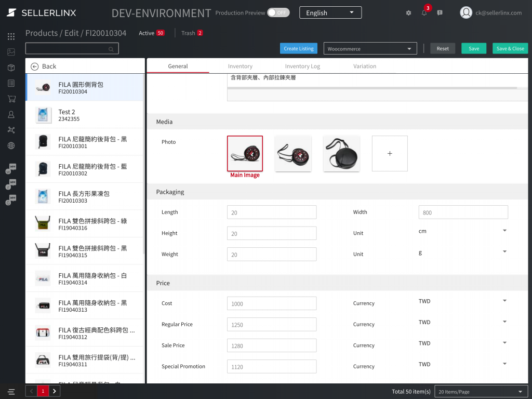Toggle the Production Preview switch
532x399 pixels.
[x=278, y=12]
